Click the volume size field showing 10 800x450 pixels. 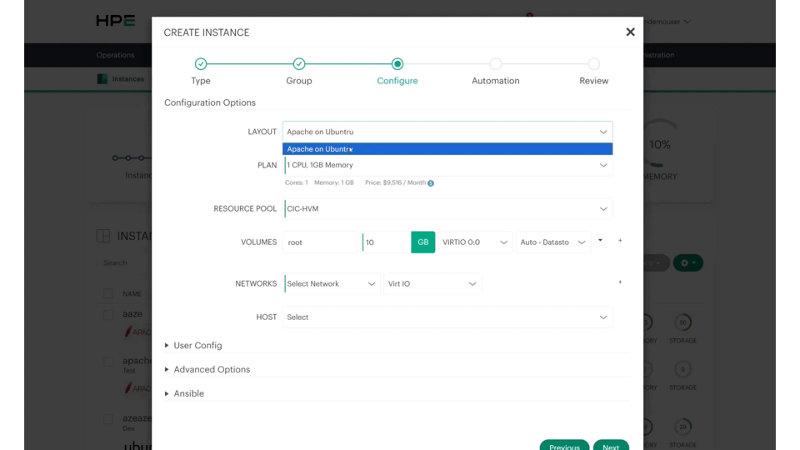tap(386, 242)
